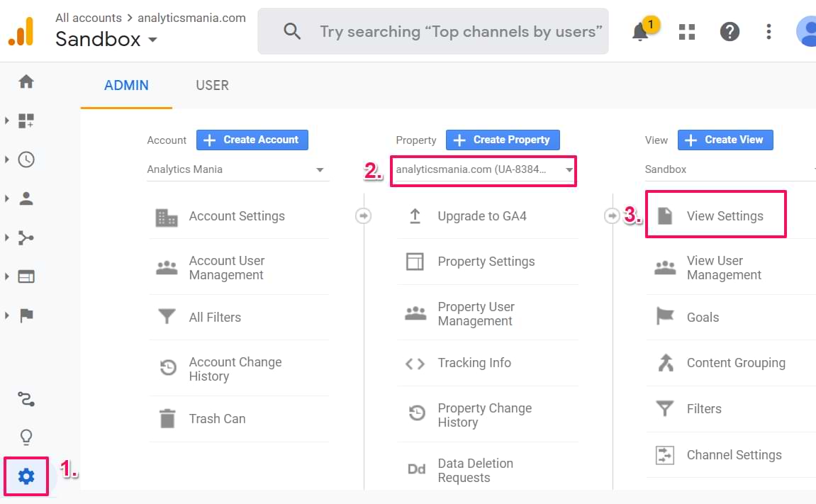Screen dimensions: 816x504
Task: Open the notifications bell icon
Action: (x=641, y=31)
